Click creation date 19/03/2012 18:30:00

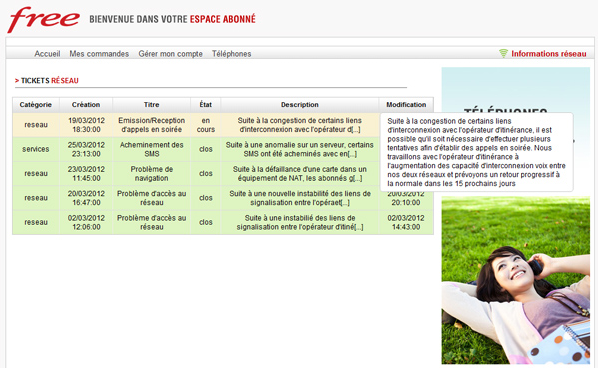coord(86,125)
